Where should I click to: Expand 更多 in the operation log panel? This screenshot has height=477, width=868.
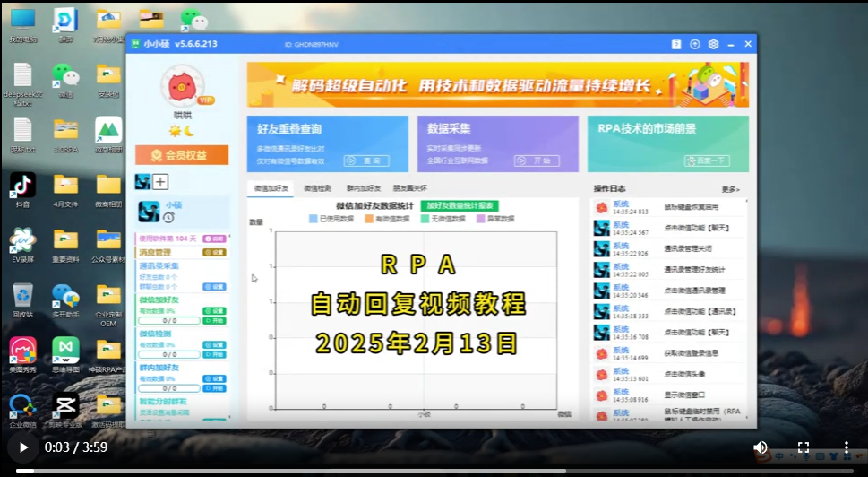coord(730,189)
